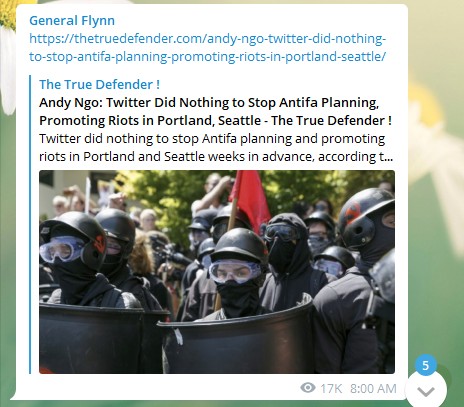Click the 8:00 AM message timestamp
The height and width of the screenshot is (407, 464).
tap(373, 388)
